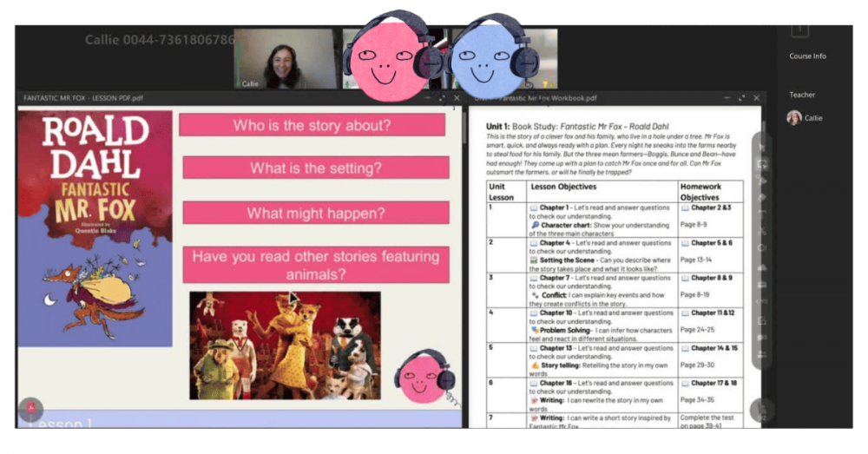868x454 pixels.
Task: Click the square icon above Course Info
Action: click(x=800, y=30)
